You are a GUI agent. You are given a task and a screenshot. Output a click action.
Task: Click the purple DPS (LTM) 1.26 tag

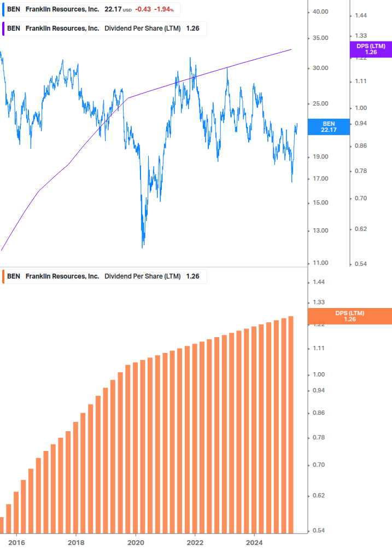(371, 49)
